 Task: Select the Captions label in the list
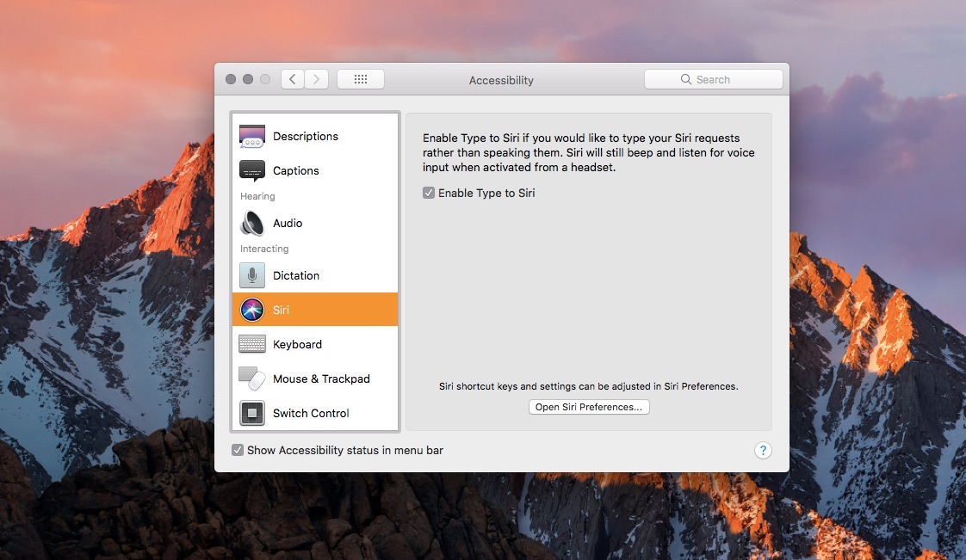point(295,170)
